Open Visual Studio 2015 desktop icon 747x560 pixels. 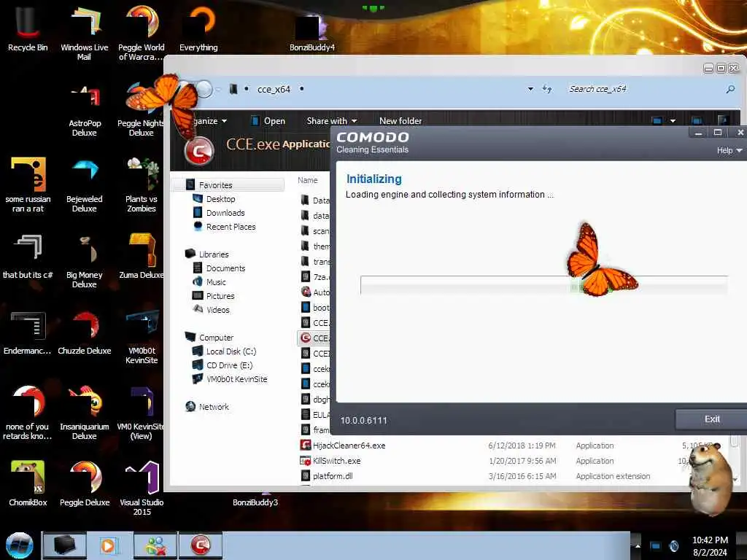[x=142, y=488]
